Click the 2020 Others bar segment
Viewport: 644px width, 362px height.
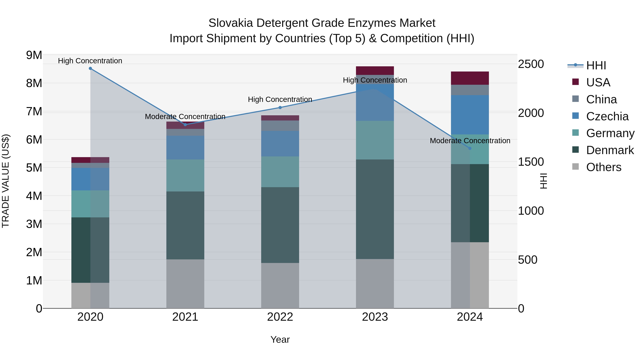pos(91,295)
